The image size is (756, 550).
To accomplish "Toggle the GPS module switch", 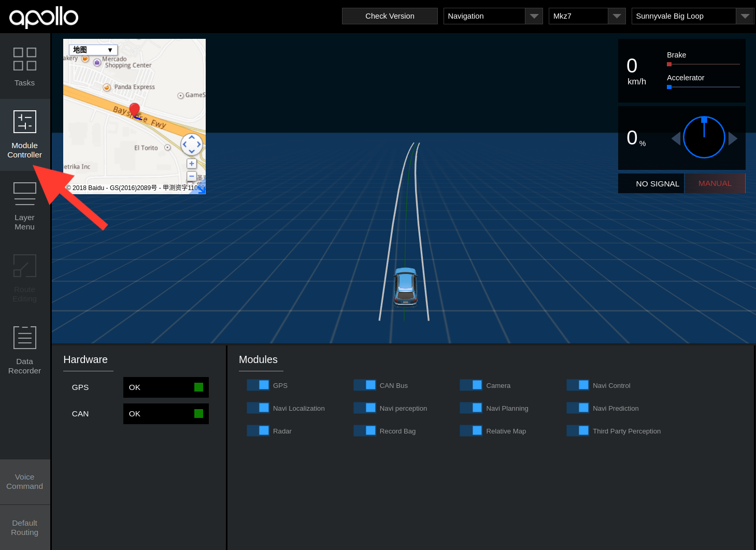I will [x=258, y=385].
